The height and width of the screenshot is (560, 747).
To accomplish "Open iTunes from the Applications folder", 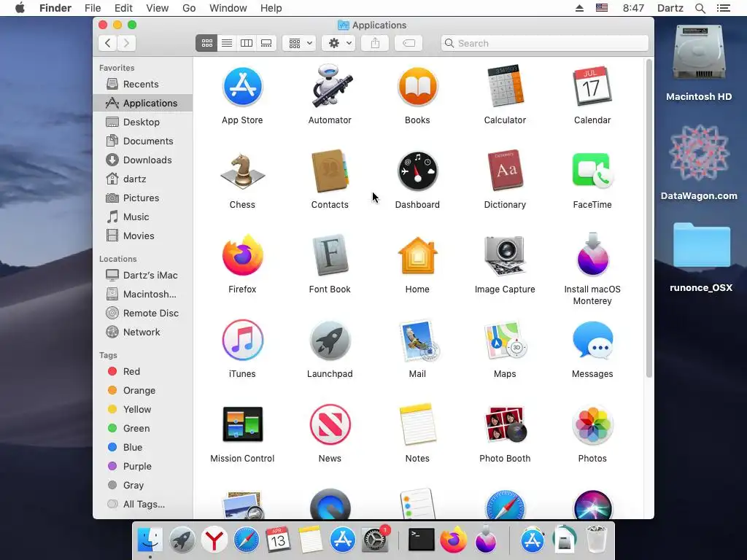I will [242, 341].
